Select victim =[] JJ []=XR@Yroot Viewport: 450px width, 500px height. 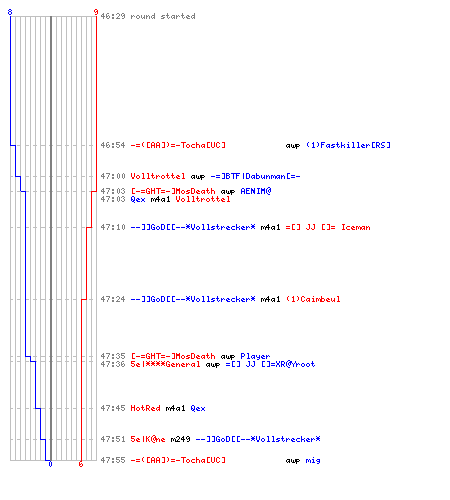click(270, 364)
